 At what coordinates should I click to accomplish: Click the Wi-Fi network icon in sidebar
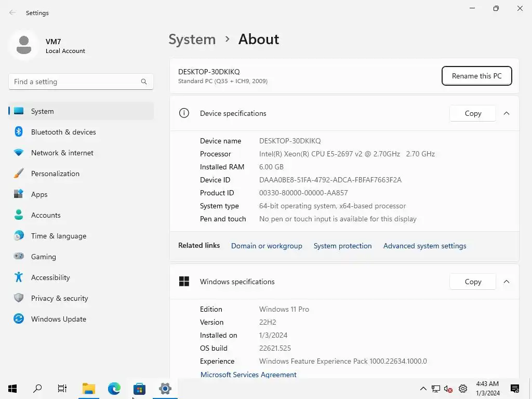tap(19, 153)
